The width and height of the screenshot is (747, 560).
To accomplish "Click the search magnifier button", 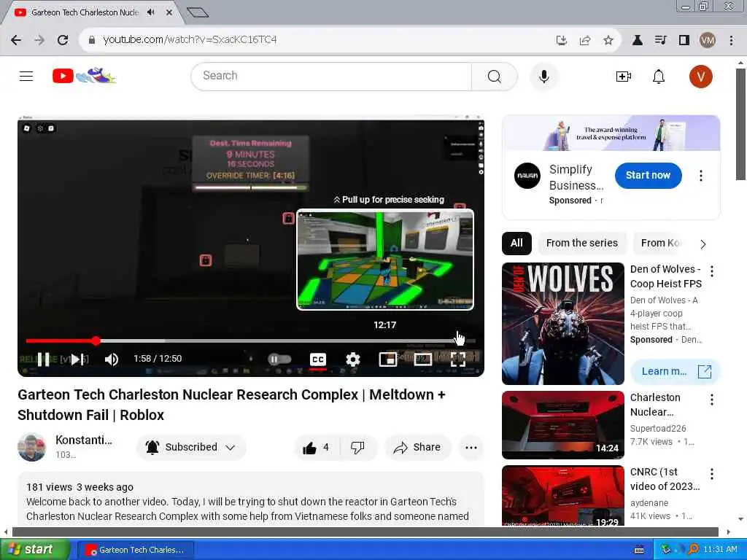I will 494,76.
